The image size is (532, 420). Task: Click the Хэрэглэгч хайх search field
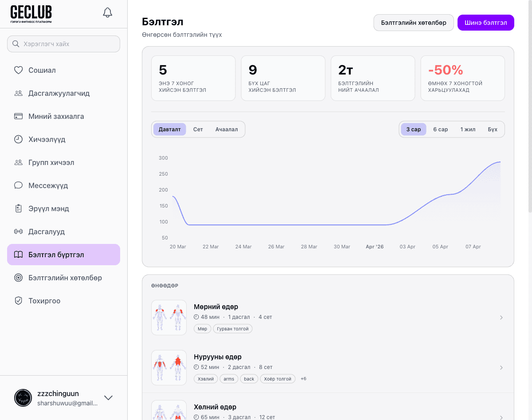64,44
